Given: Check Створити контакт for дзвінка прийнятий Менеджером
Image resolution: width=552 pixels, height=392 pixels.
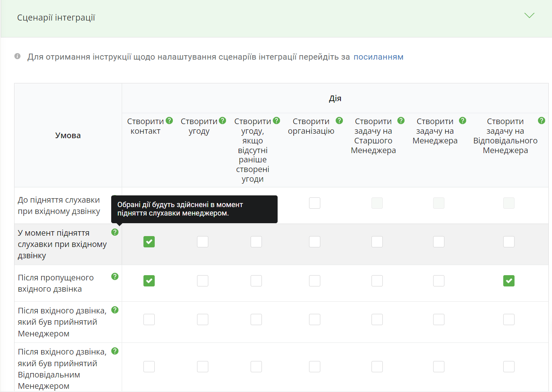Looking at the screenshot, I should 149,319.
